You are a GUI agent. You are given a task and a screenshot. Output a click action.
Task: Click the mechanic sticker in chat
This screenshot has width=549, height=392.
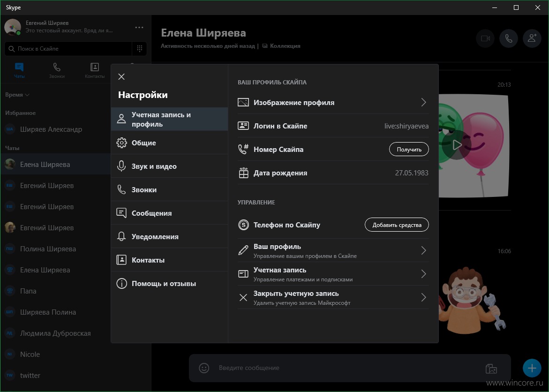473,302
